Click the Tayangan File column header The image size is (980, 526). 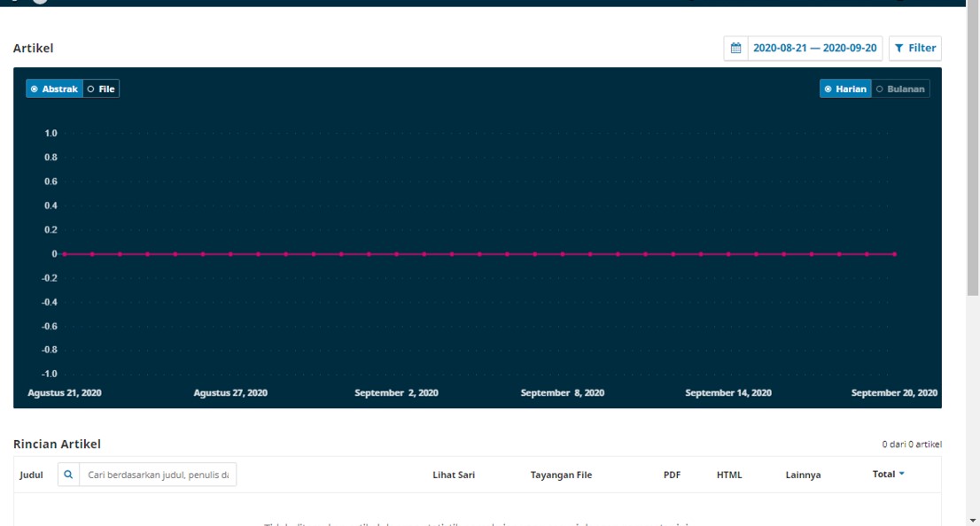click(561, 476)
